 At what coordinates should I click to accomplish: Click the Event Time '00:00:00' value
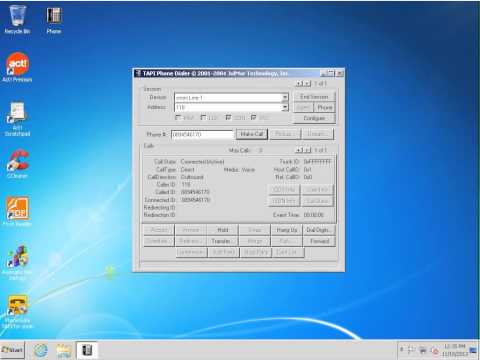coord(313,215)
